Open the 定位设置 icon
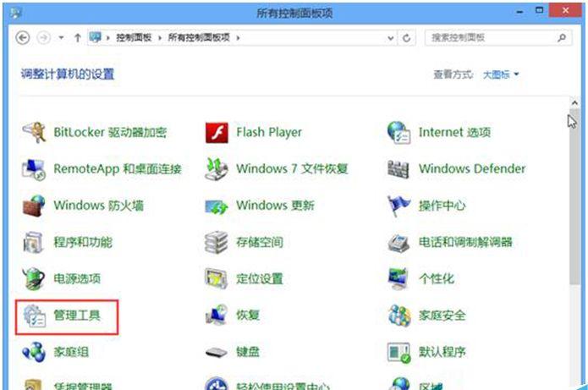Screen dimensions: 588x390 point(217,278)
